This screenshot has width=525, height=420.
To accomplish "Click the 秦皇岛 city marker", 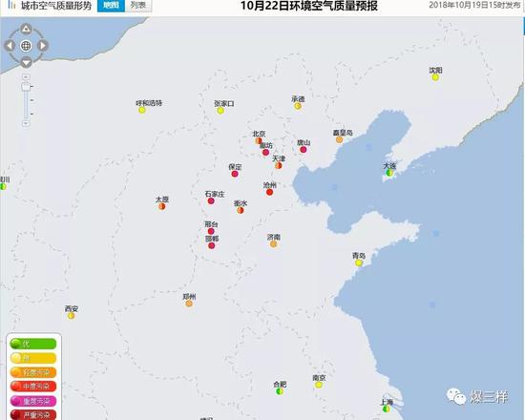I will (339, 139).
